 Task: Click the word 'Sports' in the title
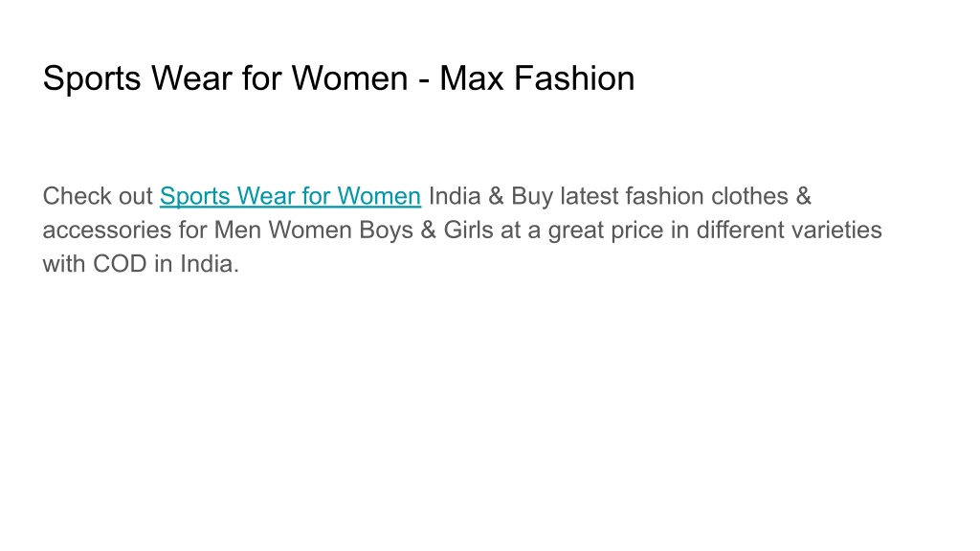[92, 80]
